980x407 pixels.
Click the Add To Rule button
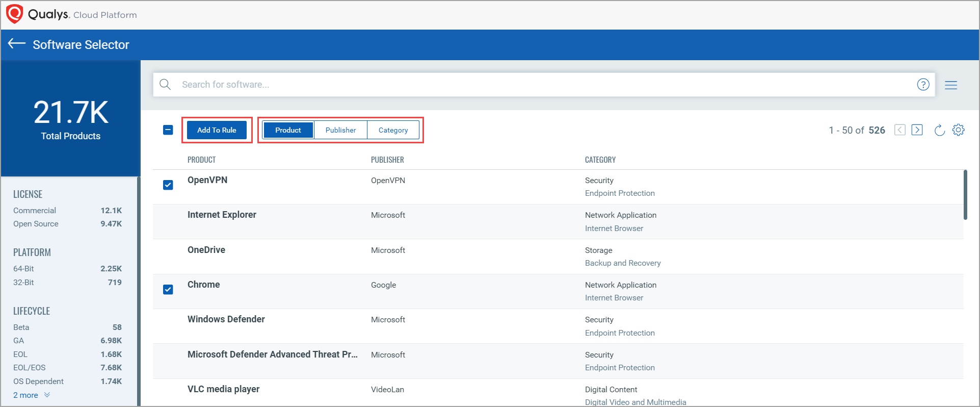click(x=217, y=130)
